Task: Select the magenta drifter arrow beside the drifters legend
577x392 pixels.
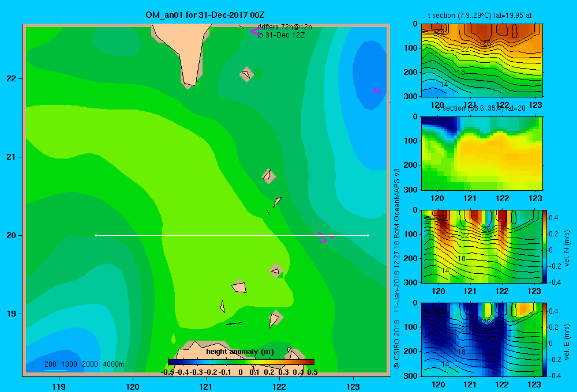Action: point(254,32)
